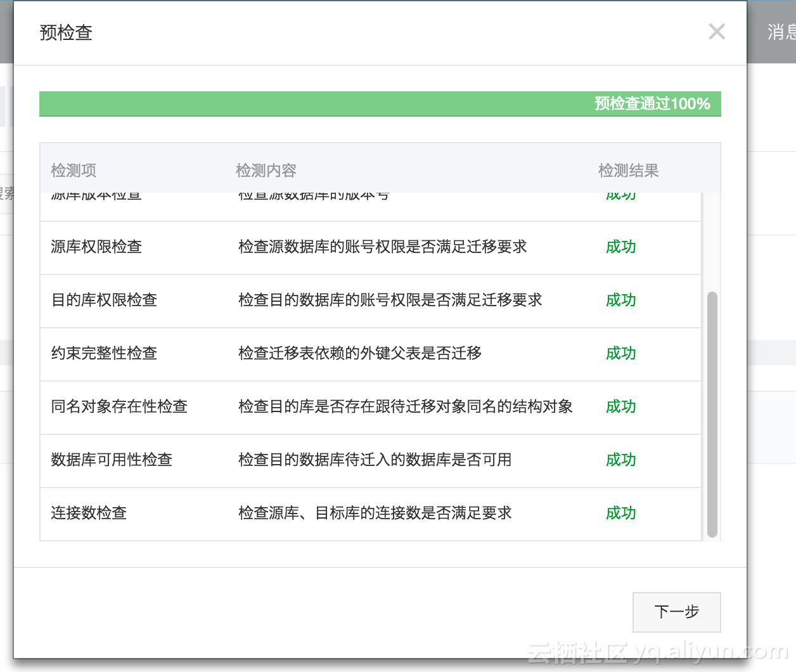796x672 pixels.
Task: Select the 同名对象存在性检查 row label
Action: (119, 406)
